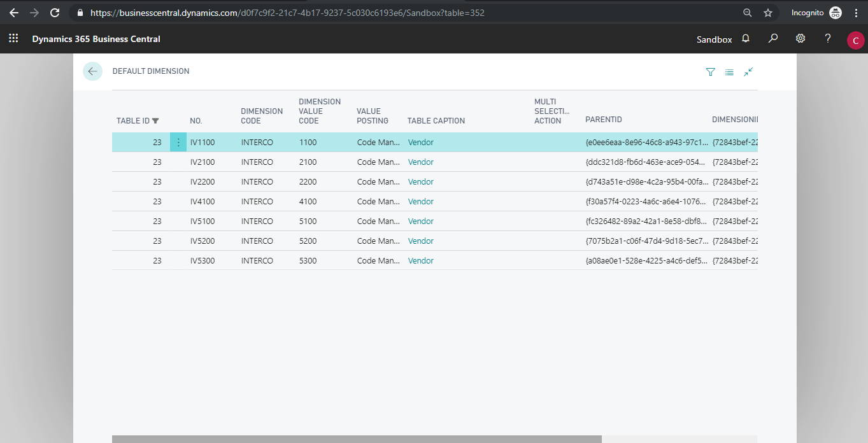
Task: Toggle the list view layout icon
Action: point(729,73)
